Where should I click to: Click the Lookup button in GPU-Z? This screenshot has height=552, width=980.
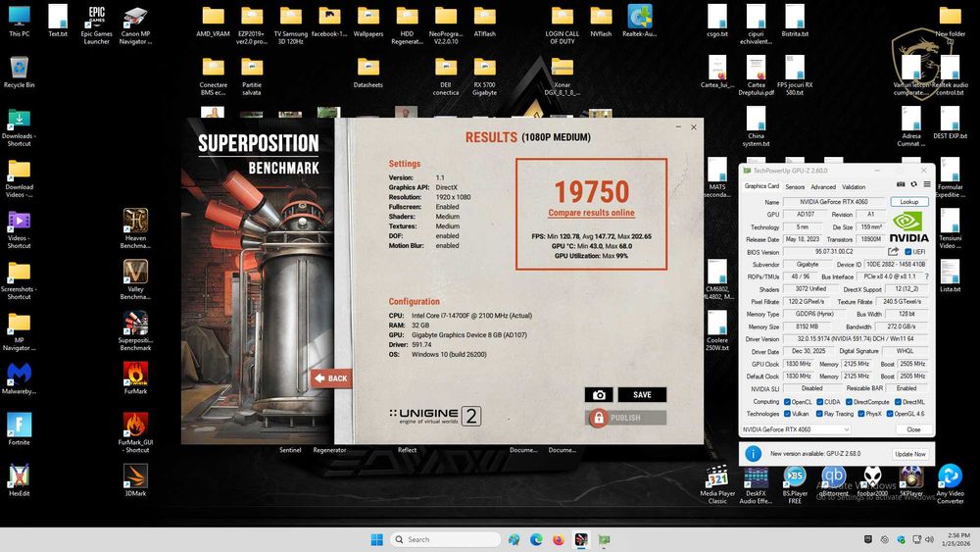click(908, 202)
